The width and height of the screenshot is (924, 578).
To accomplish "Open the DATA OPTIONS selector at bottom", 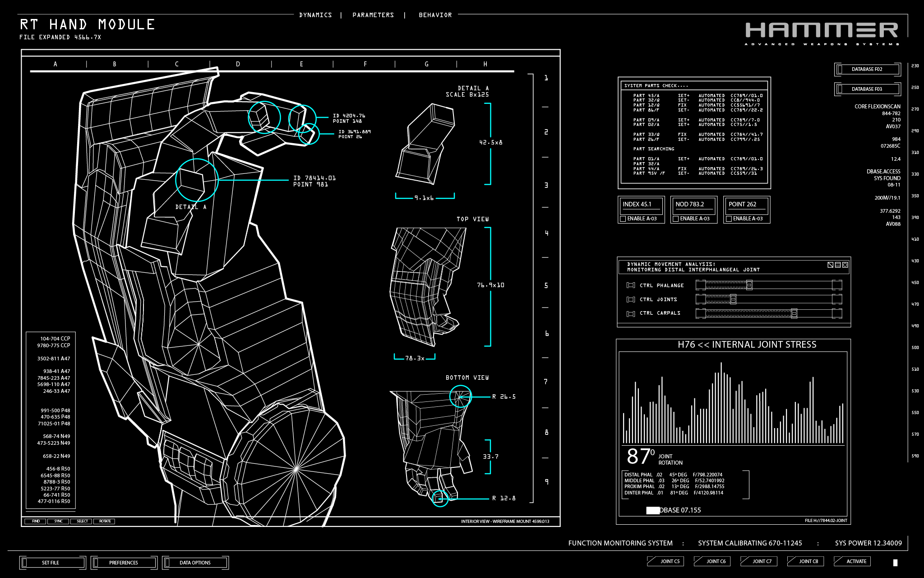I will pos(195,563).
